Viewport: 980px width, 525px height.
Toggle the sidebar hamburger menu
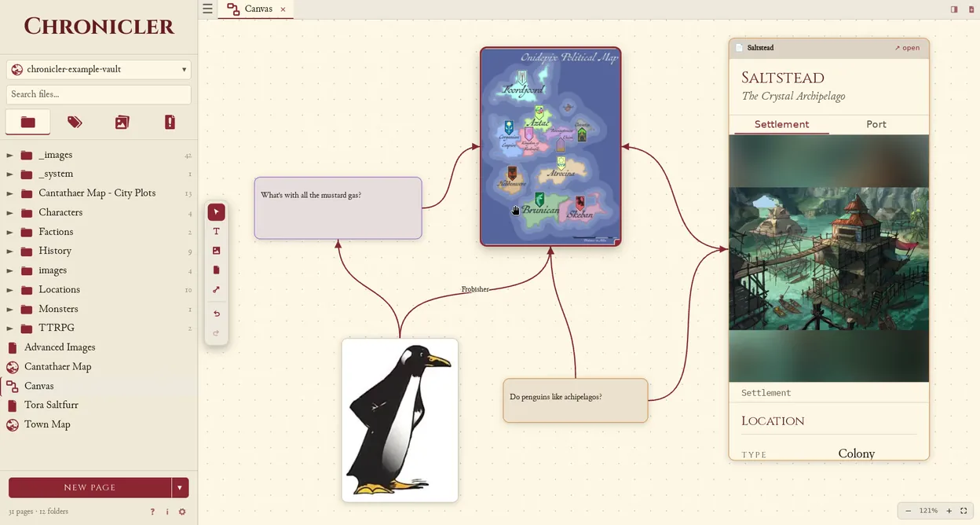coord(207,9)
